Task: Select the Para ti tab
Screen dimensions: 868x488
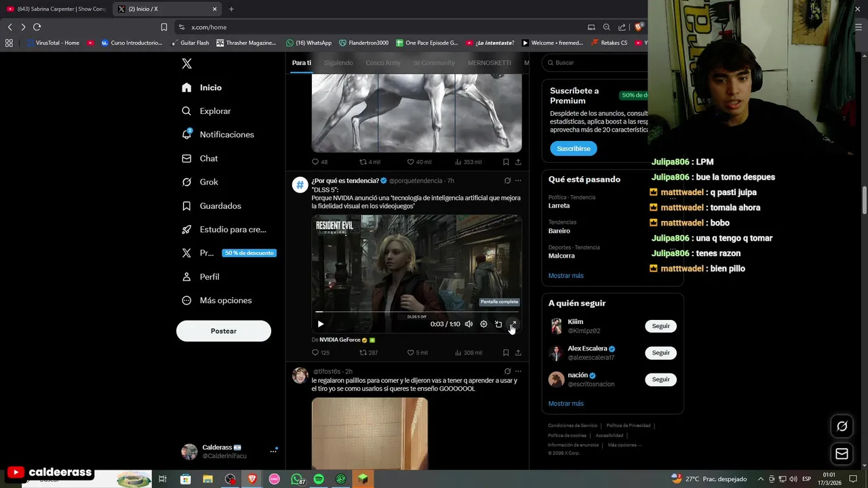Action: coord(302,63)
